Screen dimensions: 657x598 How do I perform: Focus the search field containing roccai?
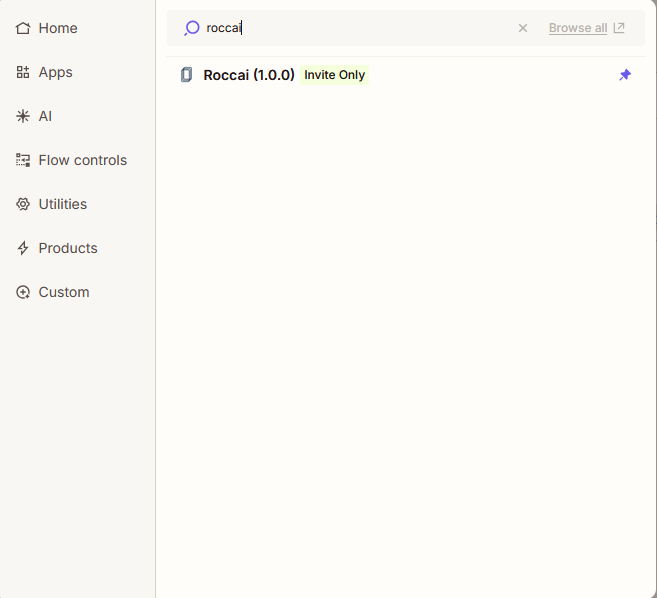[x=356, y=28]
